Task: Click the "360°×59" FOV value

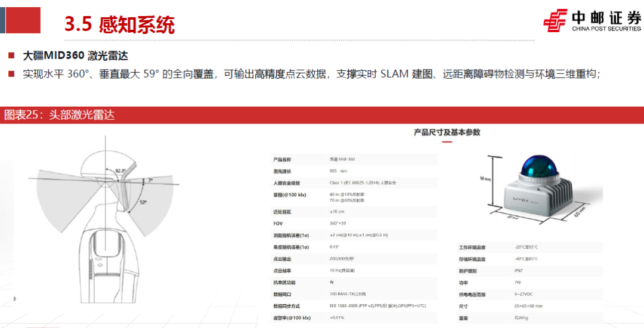Action: [338, 223]
